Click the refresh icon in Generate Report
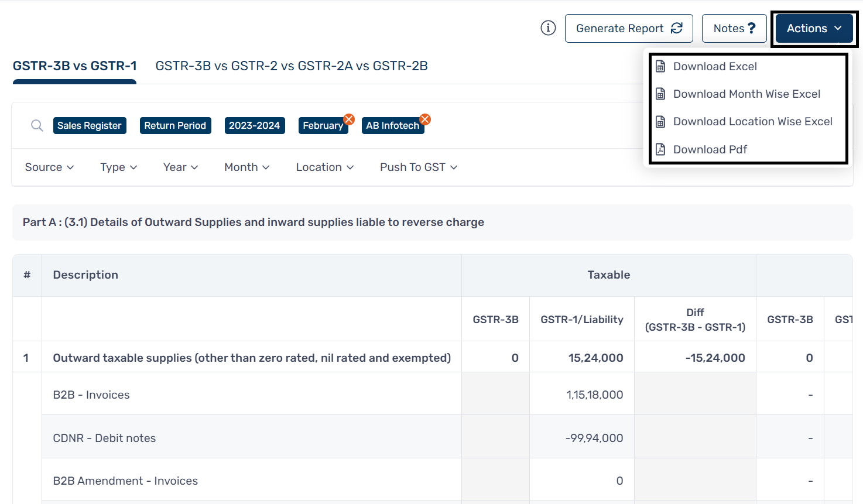 [x=677, y=28]
